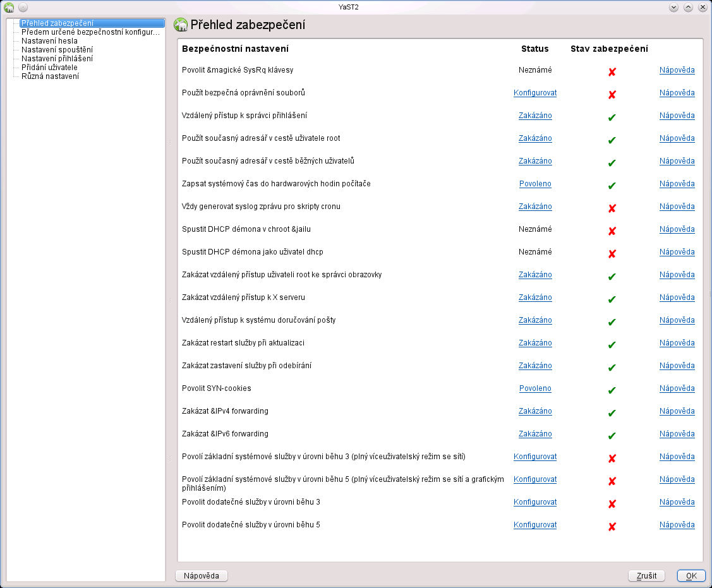712x588 pixels.
Task: Click Zakázáno for adresář v cestě běžných uživatelů
Action: 535,160
